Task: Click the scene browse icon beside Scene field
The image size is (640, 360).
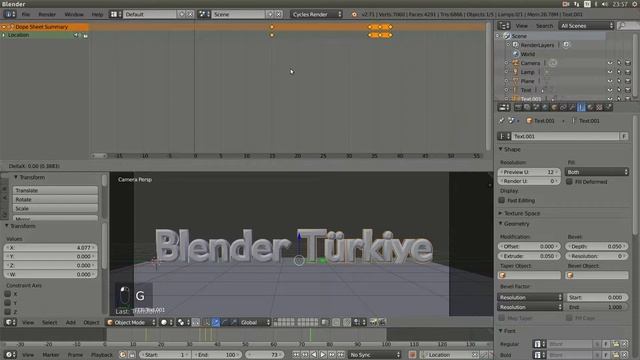Action: 203,14
